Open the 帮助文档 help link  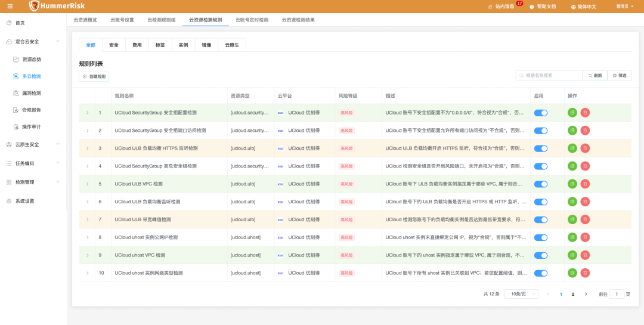click(x=543, y=7)
